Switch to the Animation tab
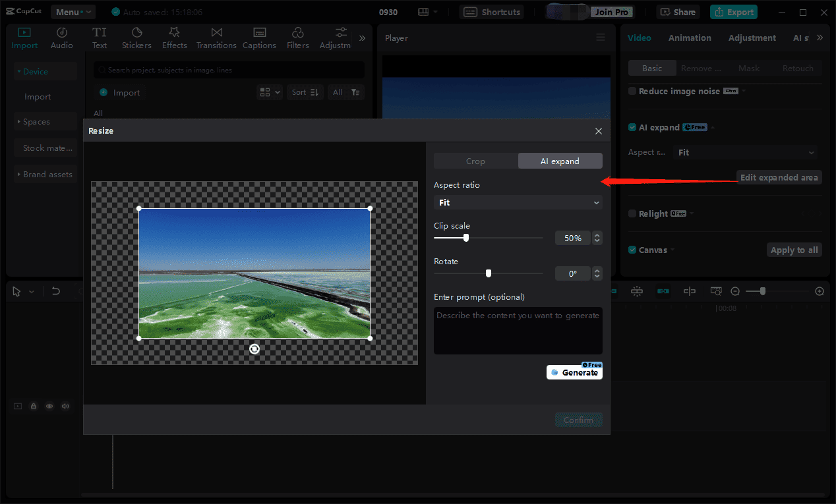Screen dimensions: 836x504 tap(690, 38)
